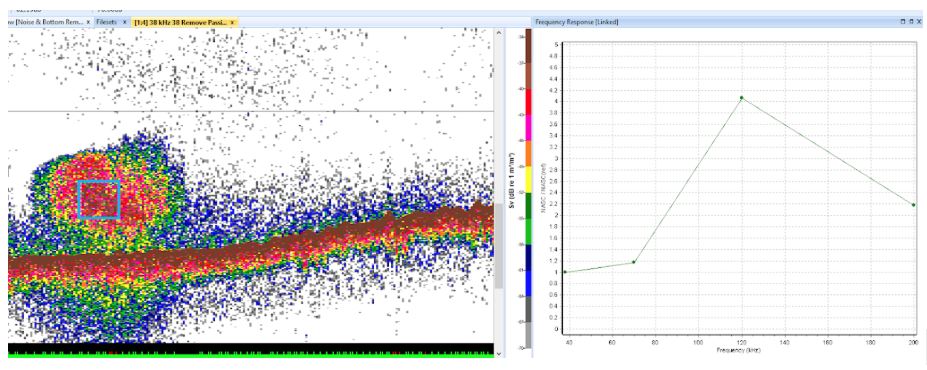Pin the Frequency Response panel
The image size is (927, 370).
[x=911, y=21]
